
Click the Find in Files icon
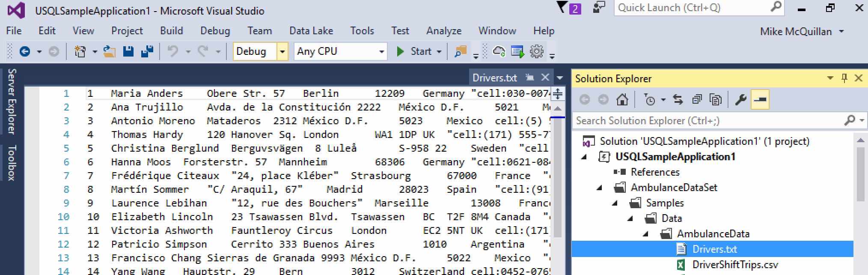(x=461, y=52)
